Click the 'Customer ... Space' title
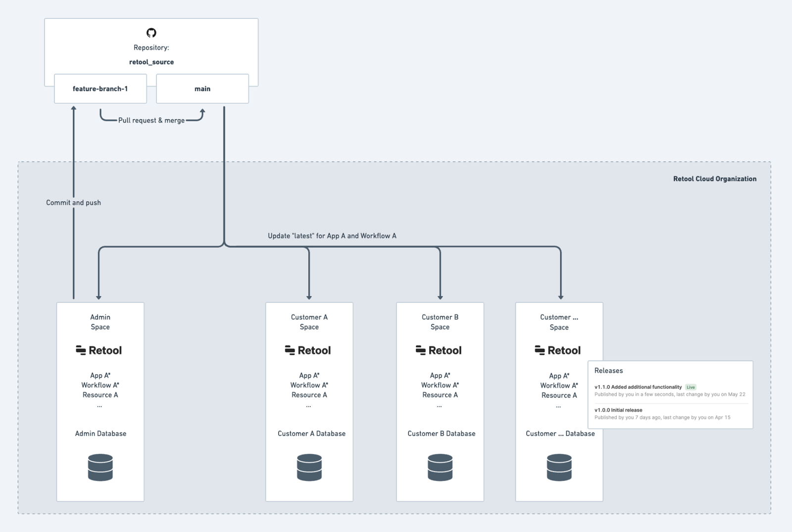The height and width of the screenshot is (532, 792). point(559,322)
